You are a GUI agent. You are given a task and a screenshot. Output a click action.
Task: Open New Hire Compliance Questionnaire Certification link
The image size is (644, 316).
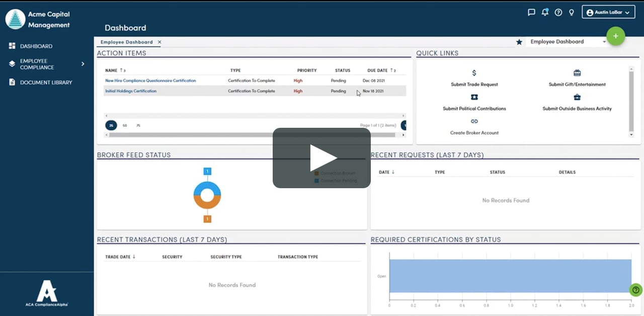point(150,81)
